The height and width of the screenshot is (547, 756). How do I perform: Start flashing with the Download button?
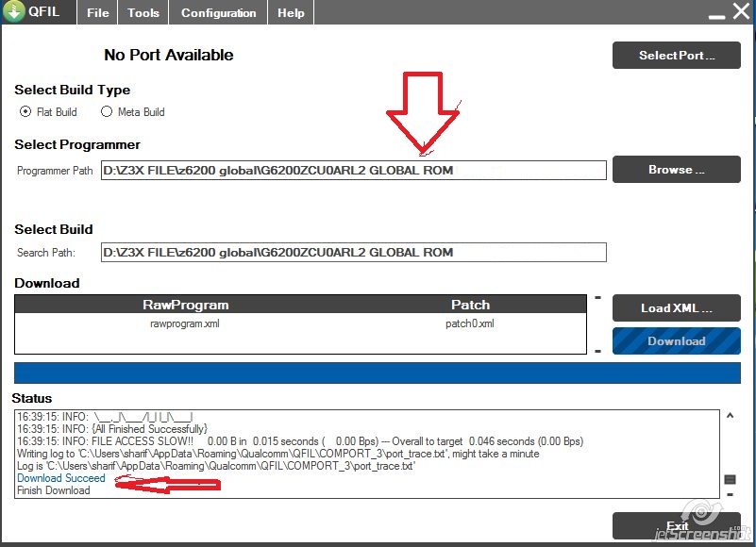pos(677,341)
